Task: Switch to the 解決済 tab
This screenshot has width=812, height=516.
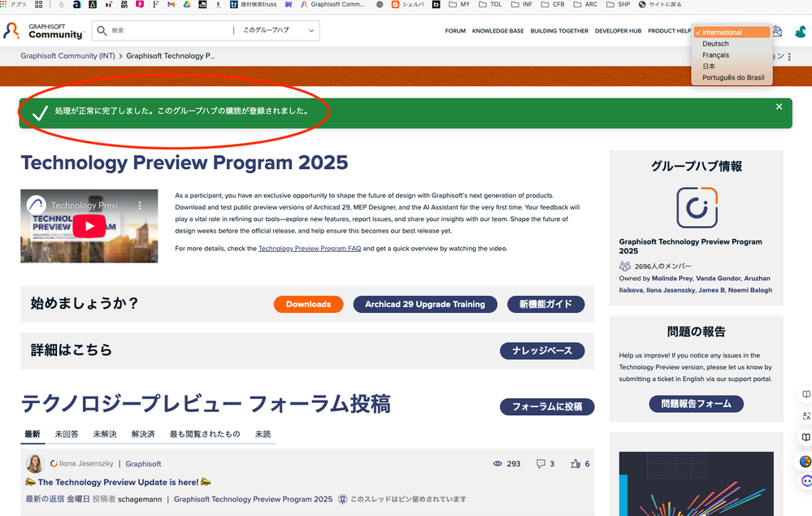Action: [143, 434]
